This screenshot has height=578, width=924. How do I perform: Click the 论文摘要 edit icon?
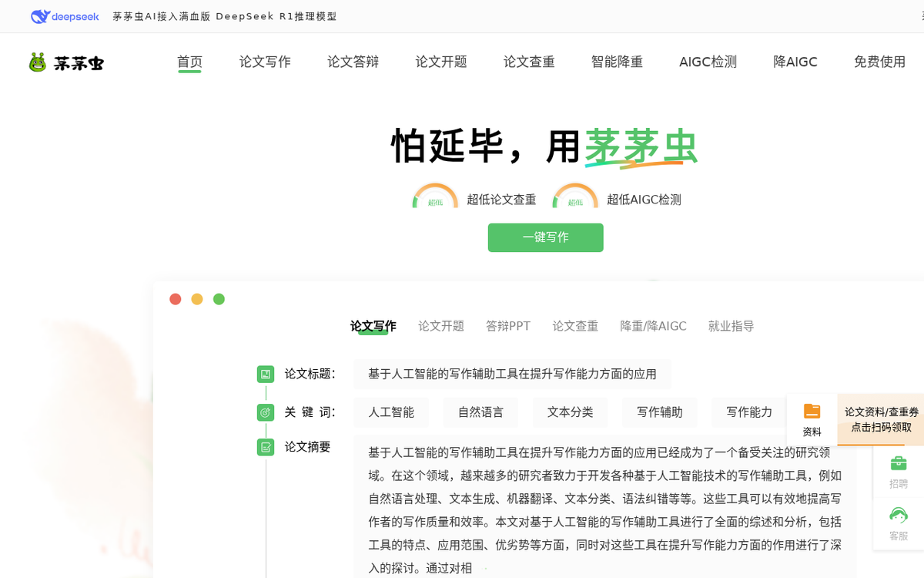click(266, 447)
